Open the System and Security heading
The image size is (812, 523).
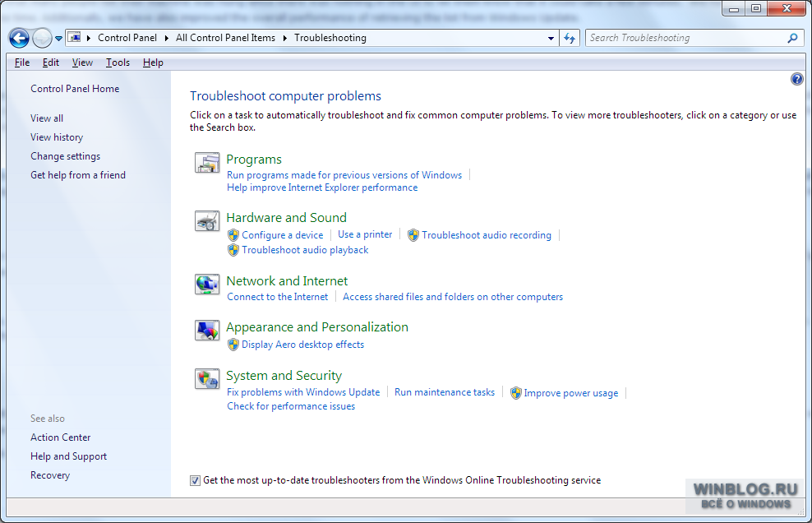pyautogui.click(x=284, y=376)
